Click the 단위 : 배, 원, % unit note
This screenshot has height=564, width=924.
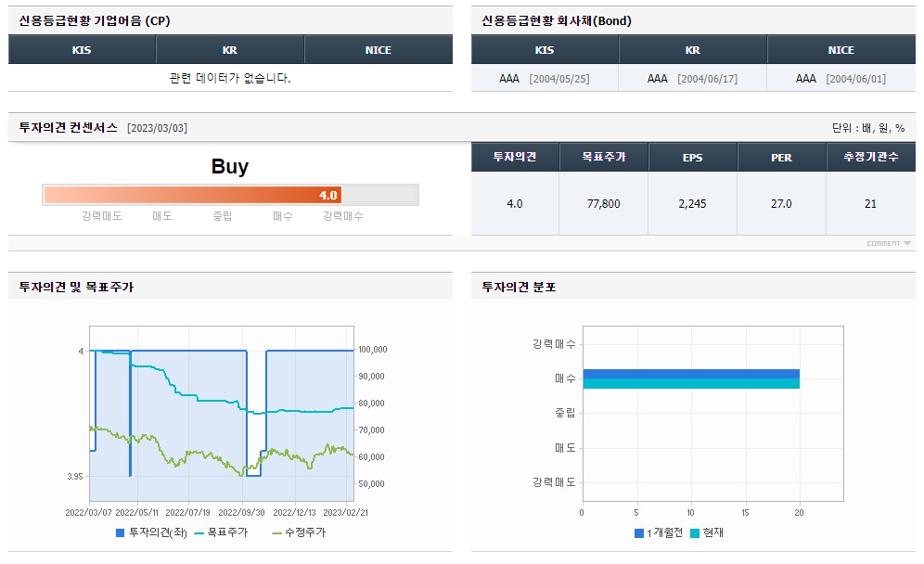click(x=868, y=128)
